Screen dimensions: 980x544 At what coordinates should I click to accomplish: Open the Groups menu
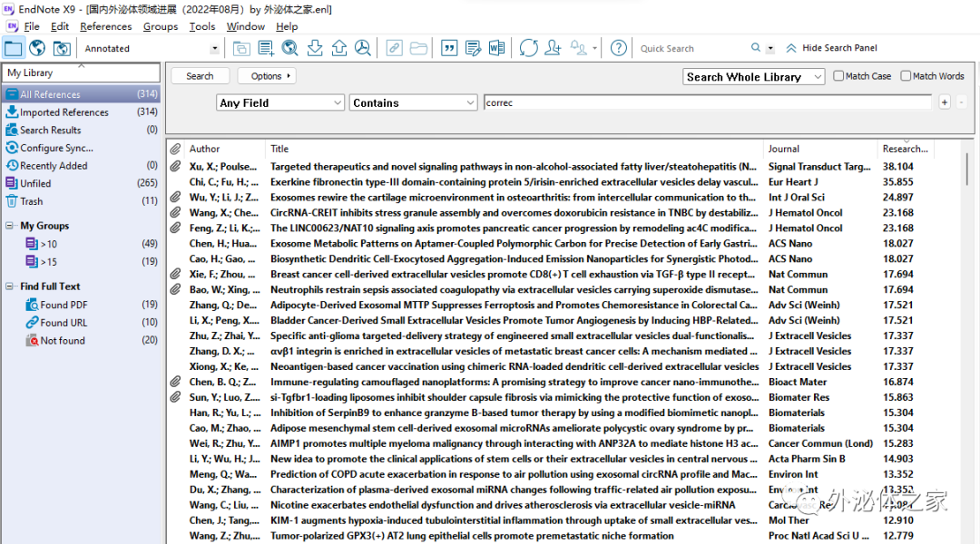click(160, 26)
